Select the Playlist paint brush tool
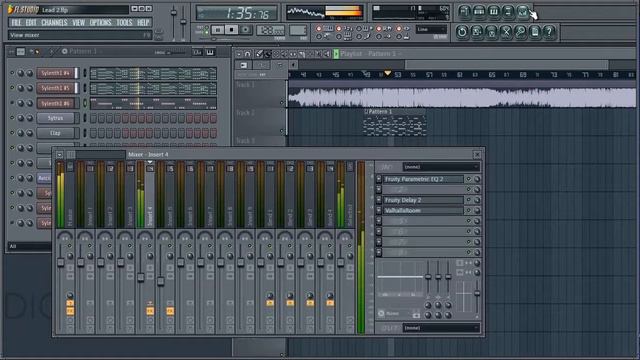This screenshot has width=640, height=360. 268,54
